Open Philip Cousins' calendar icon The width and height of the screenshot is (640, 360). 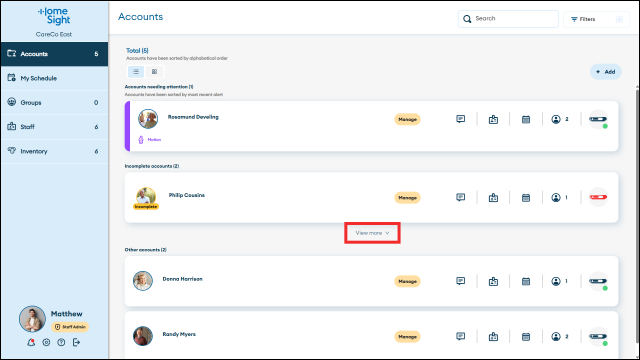click(x=526, y=198)
